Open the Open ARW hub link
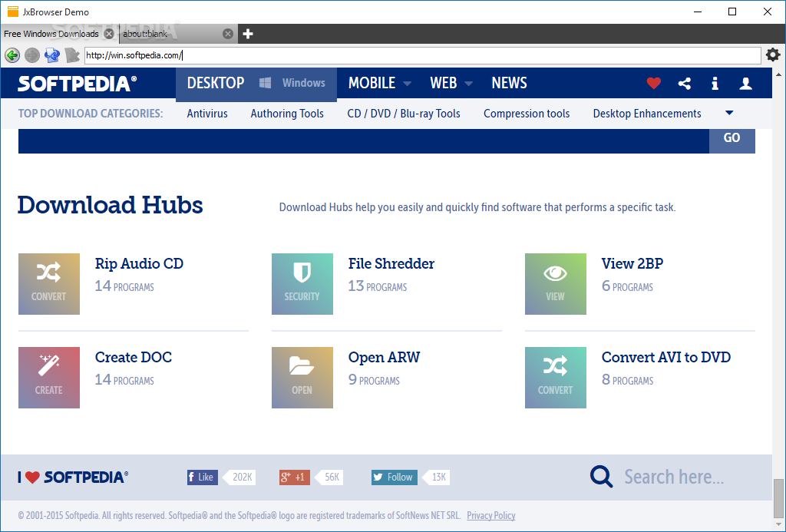The height and width of the screenshot is (532, 786). point(385,358)
